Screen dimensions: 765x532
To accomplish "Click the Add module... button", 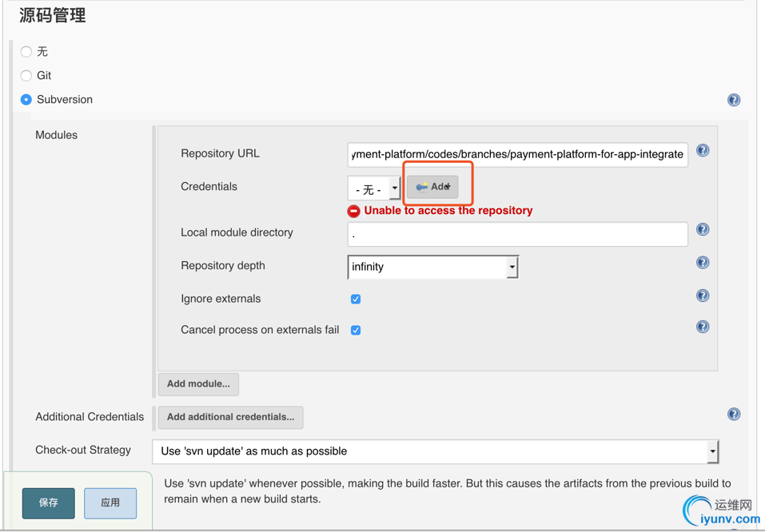I will (198, 384).
